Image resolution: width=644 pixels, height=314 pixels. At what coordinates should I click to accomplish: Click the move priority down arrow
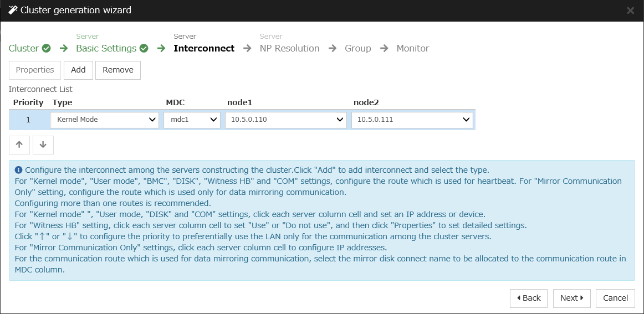point(43,145)
